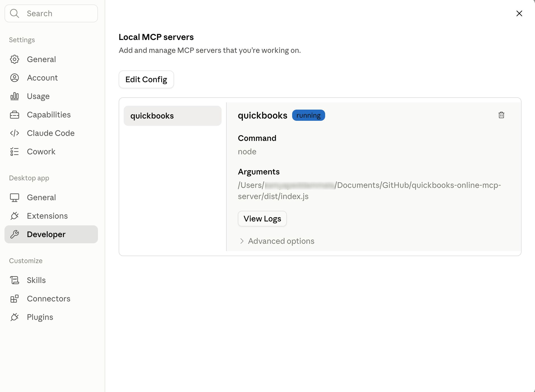Expand Advanced options chevron

pos(242,241)
